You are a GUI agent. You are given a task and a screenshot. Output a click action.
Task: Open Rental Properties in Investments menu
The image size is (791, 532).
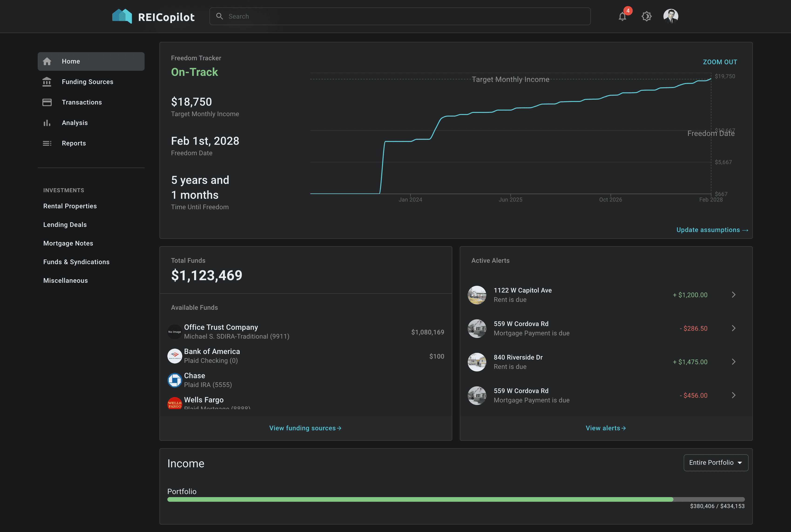pos(70,206)
